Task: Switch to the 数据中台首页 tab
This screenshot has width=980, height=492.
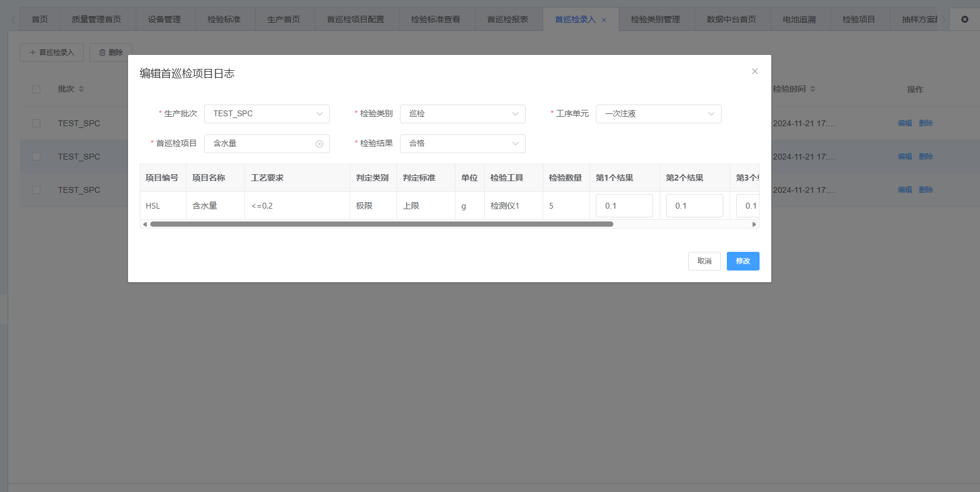Action: (x=731, y=19)
